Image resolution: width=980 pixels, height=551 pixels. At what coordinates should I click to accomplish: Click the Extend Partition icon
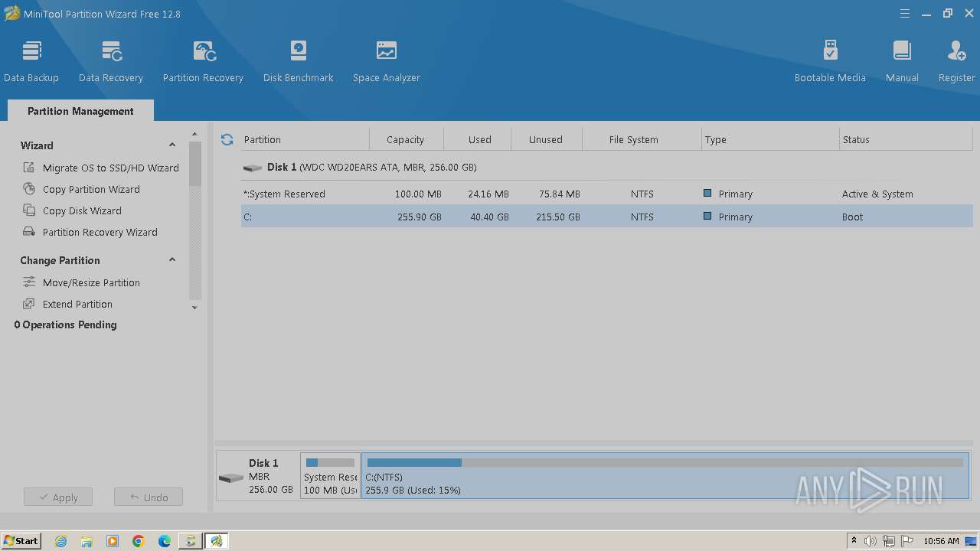[29, 304]
